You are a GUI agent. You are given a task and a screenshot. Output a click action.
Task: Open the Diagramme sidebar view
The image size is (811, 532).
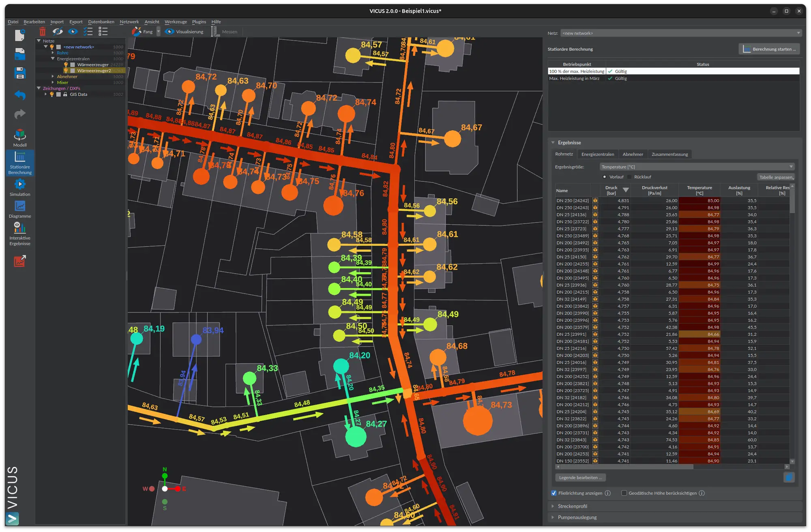click(x=19, y=209)
